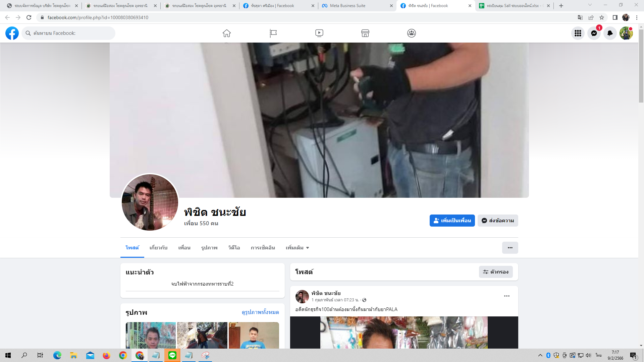Bookmark this page with star icon
Viewport: 644px width, 362px height.
point(602,17)
